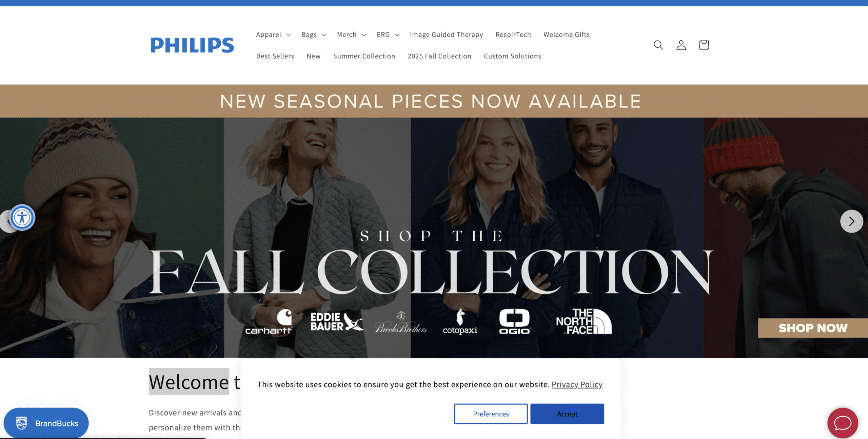The width and height of the screenshot is (868, 439).
Task: Advance banner with next slide arrow
Action: [851, 221]
